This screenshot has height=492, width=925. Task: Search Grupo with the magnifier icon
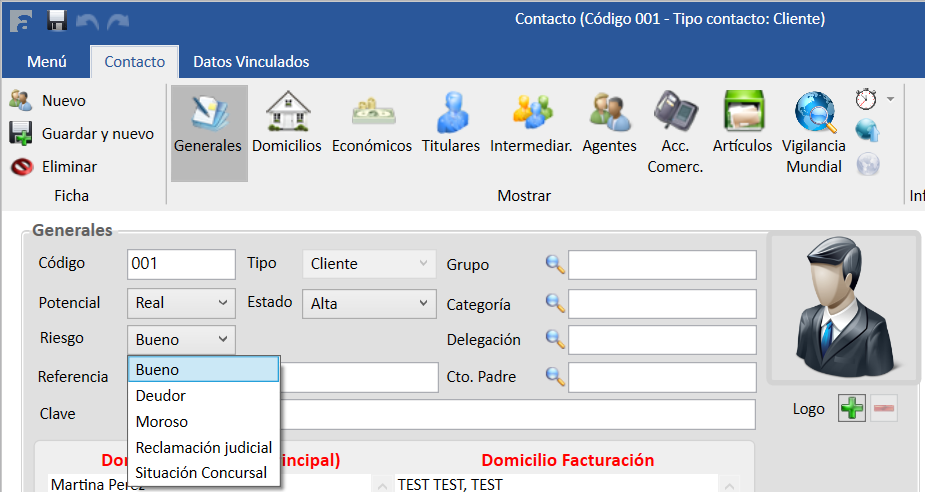[x=555, y=264]
